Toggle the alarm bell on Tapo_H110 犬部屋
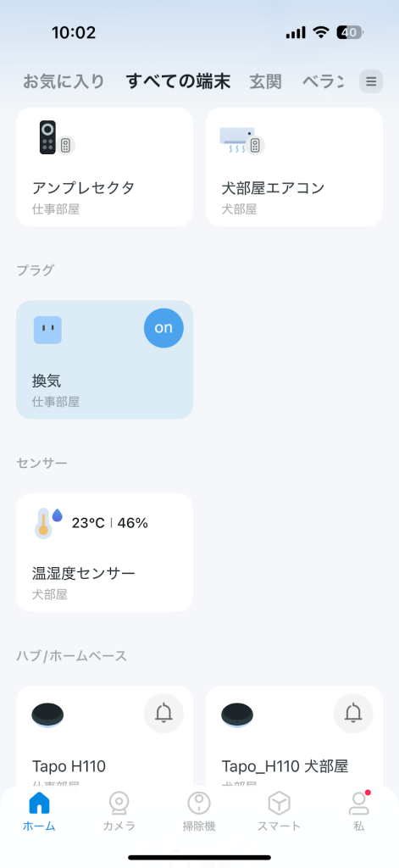Image resolution: width=399 pixels, height=868 pixels. point(353,714)
